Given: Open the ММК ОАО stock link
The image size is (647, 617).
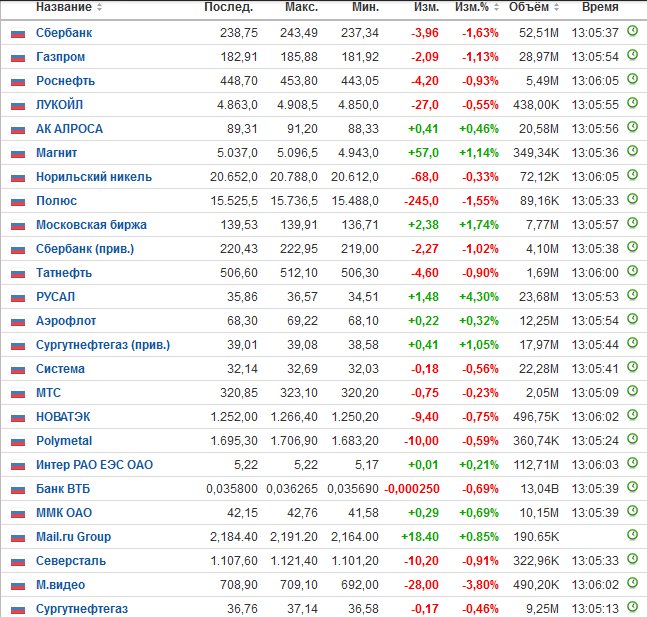Looking at the screenshot, I should [64, 513].
